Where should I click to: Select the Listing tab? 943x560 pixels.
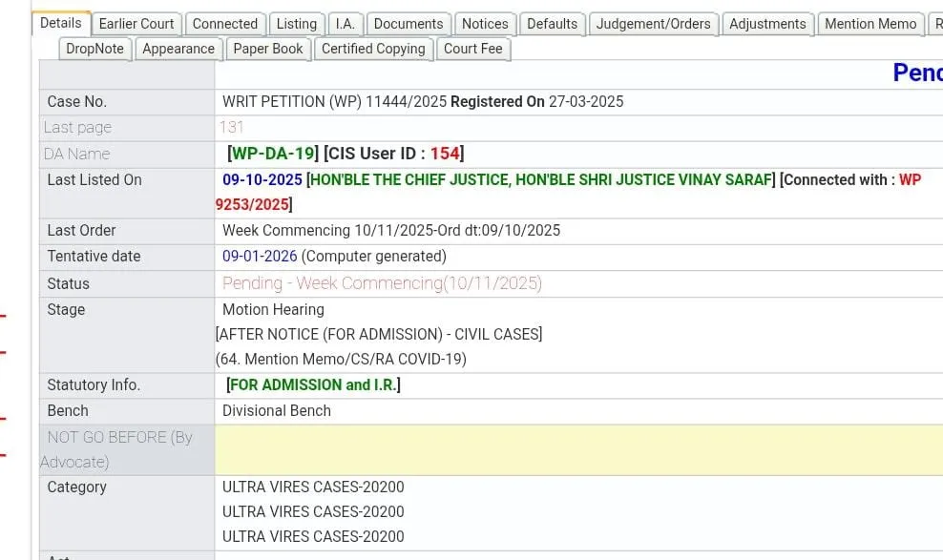click(x=296, y=24)
